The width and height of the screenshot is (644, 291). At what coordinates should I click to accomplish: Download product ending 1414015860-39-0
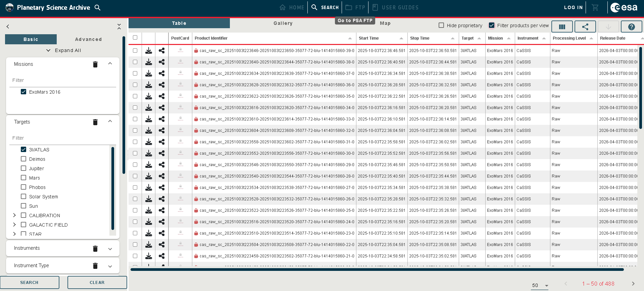click(x=149, y=51)
